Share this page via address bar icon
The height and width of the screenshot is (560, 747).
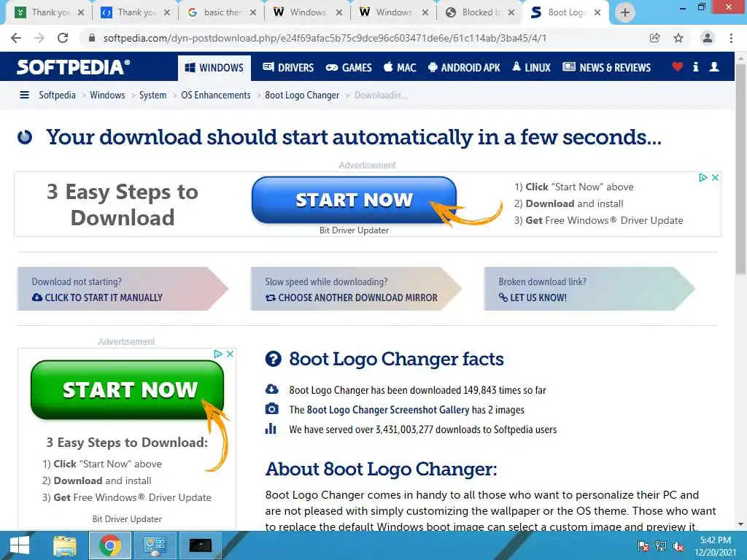click(x=655, y=38)
